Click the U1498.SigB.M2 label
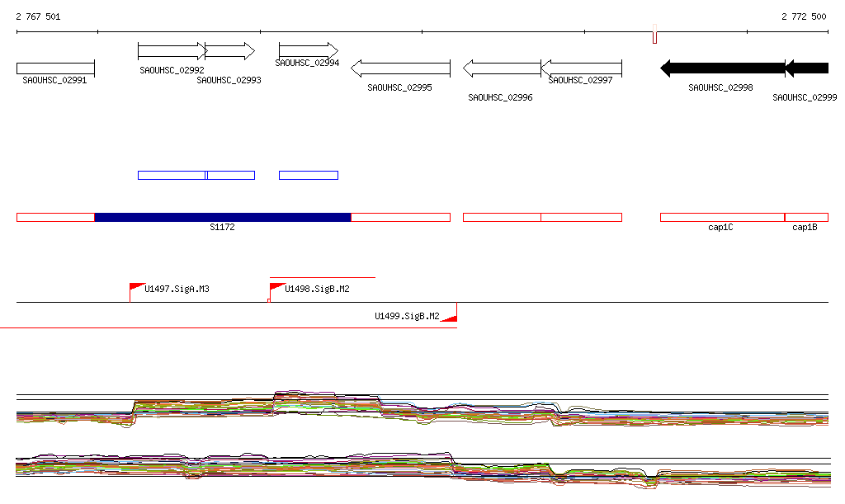The image size is (845, 504). pos(317,290)
